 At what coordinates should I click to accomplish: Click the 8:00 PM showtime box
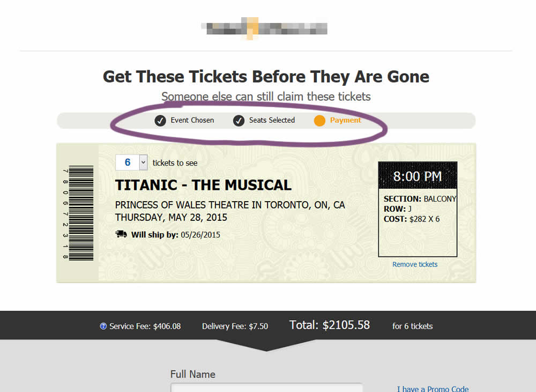coord(418,176)
